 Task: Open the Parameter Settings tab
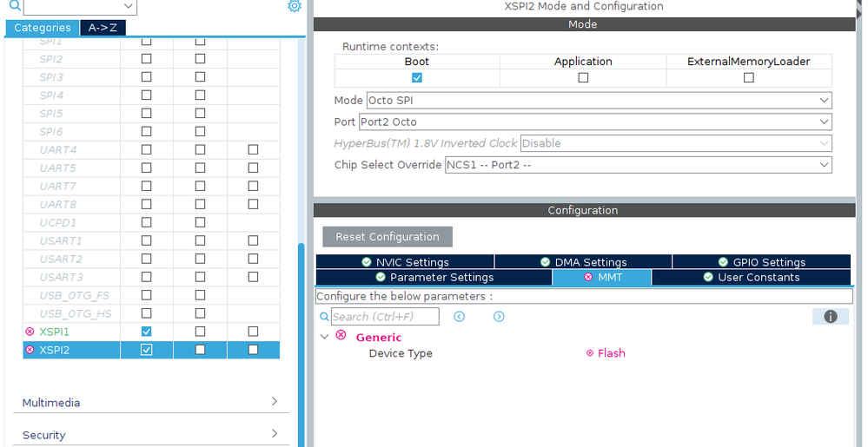[434, 277]
